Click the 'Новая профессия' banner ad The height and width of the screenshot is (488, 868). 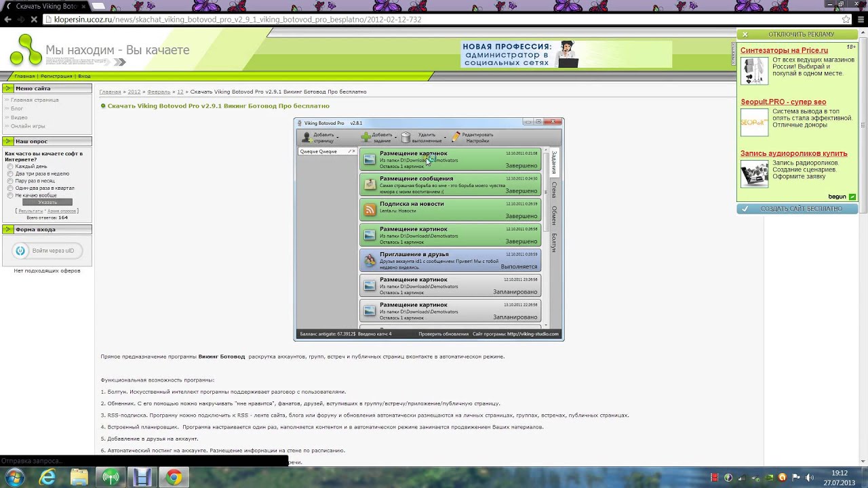[x=566, y=54]
